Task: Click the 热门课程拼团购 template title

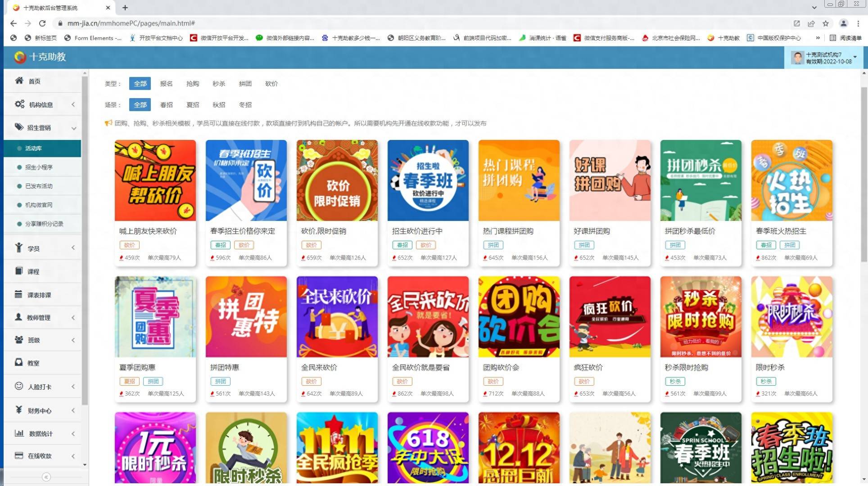Action: [x=508, y=231]
